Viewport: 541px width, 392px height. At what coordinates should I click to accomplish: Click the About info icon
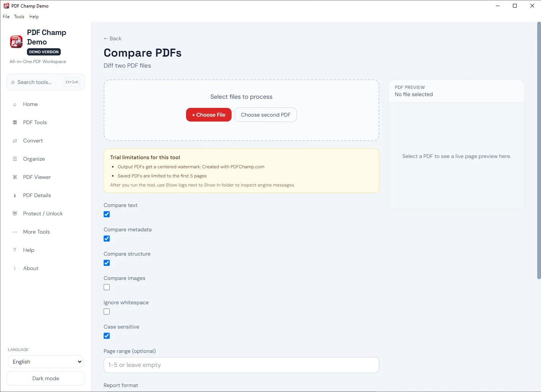point(15,268)
